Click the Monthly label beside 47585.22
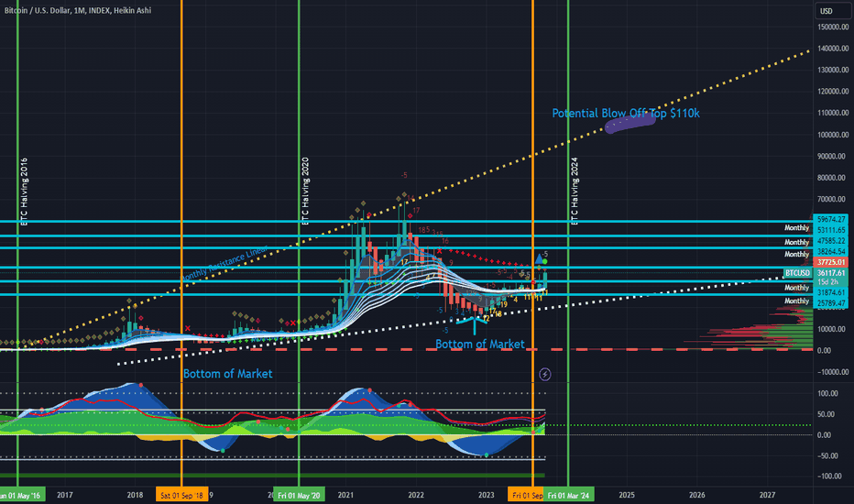The height and width of the screenshot is (504, 854). [797, 242]
